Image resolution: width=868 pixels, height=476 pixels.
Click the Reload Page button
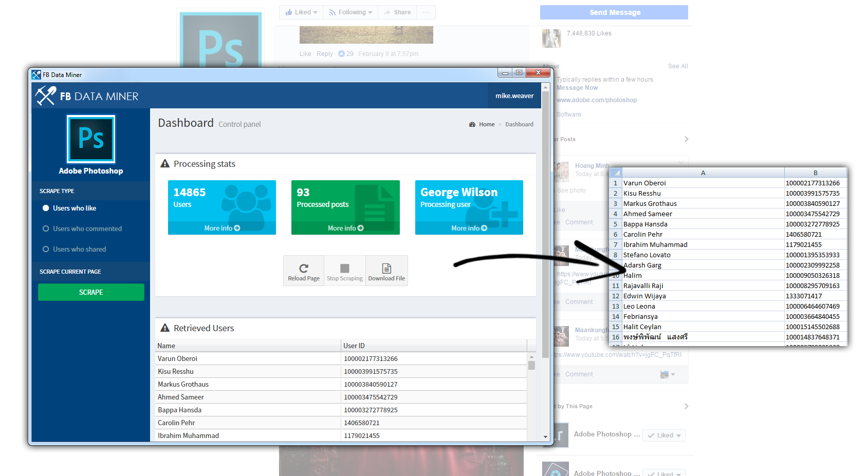point(304,271)
